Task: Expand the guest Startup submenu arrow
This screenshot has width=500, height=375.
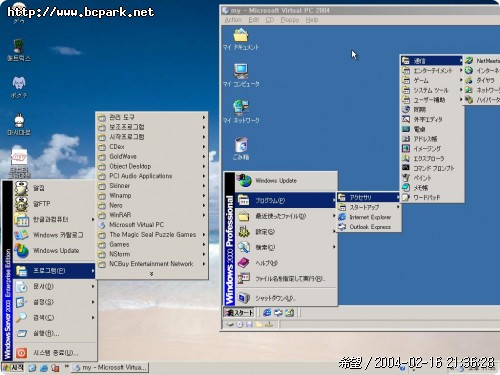Action: [x=398, y=207]
